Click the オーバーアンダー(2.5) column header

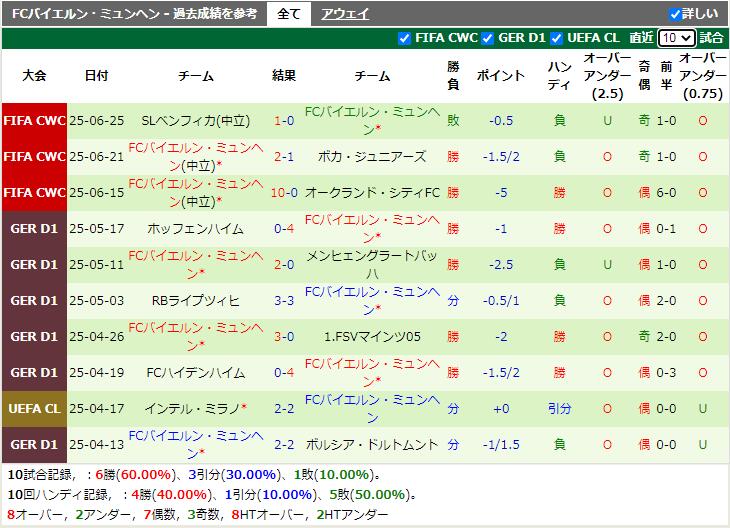point(607,75)
